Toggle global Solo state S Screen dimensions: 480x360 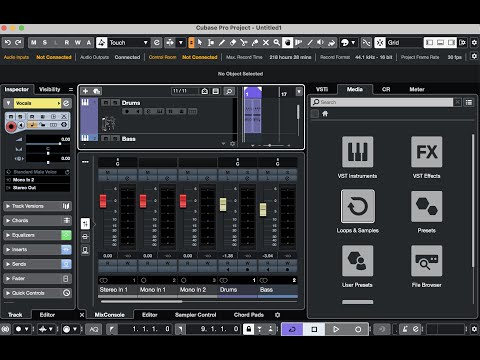point(45,43)
